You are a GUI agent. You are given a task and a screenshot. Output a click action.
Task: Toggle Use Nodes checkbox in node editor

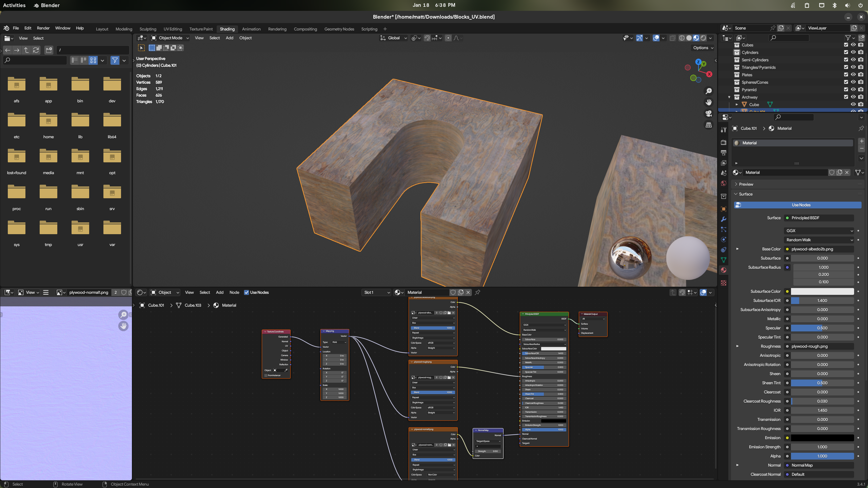(x=246, y=292)
